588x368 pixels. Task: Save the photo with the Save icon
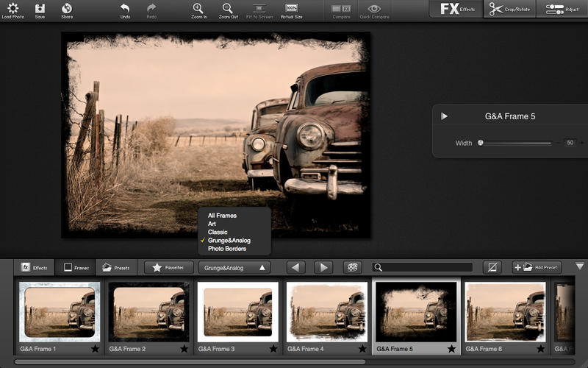[40, 8]
